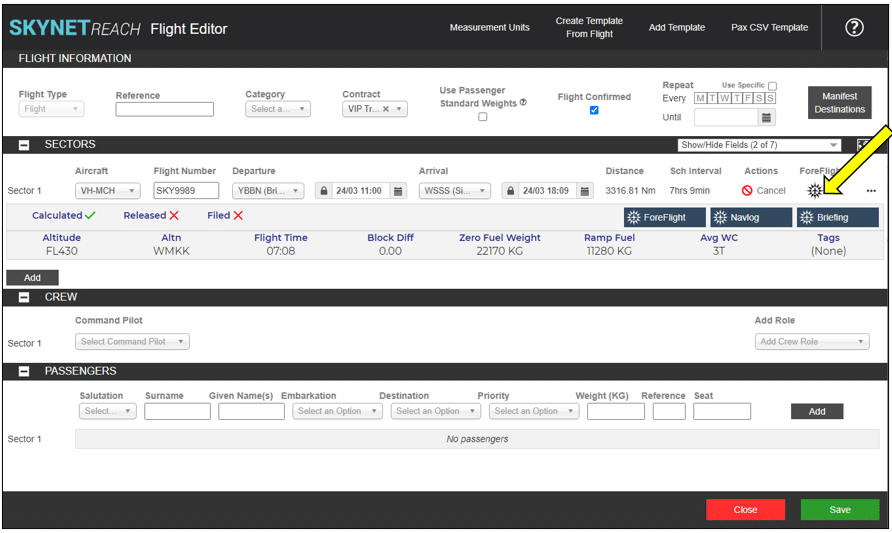Click the Add sector button
The height and width of the screenshot is (533, 892).
pos(32,278)
